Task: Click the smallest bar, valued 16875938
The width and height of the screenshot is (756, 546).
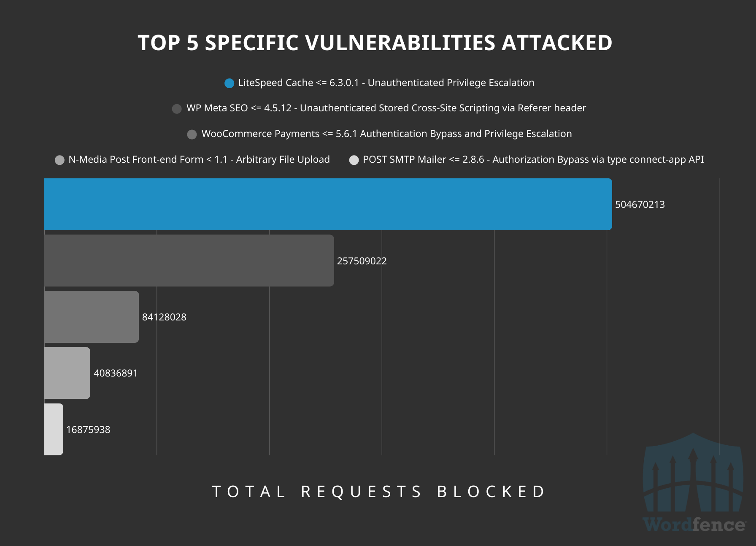Action: tap(54, 429)
